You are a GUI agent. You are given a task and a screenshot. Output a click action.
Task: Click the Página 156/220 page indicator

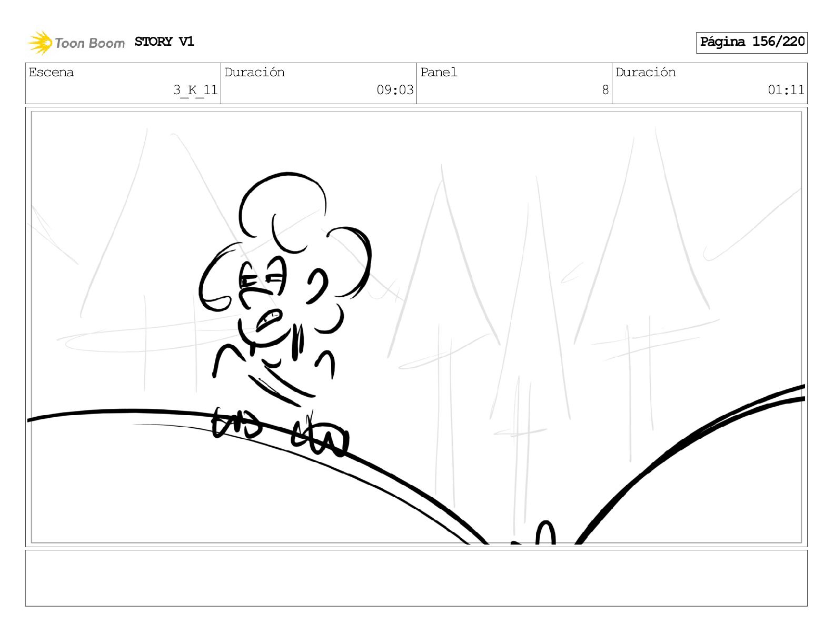(x=752, y=43)
